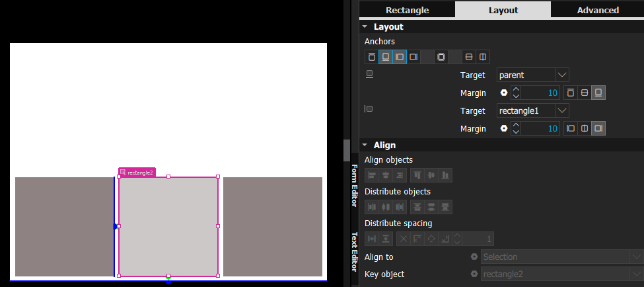644x287 pixels.
Task: Set bottom anchor to target's top edge
Action: click(570, 93)
